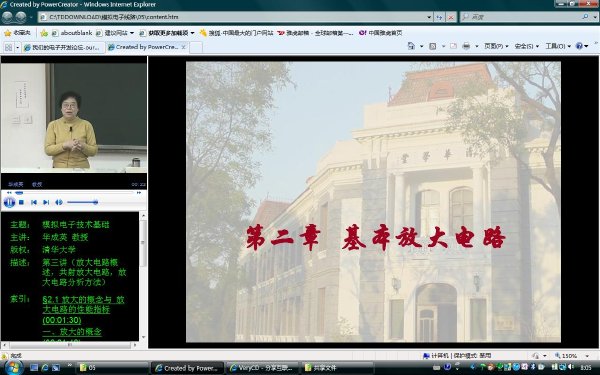Open the aboutblank favorites link

[72, 33]
